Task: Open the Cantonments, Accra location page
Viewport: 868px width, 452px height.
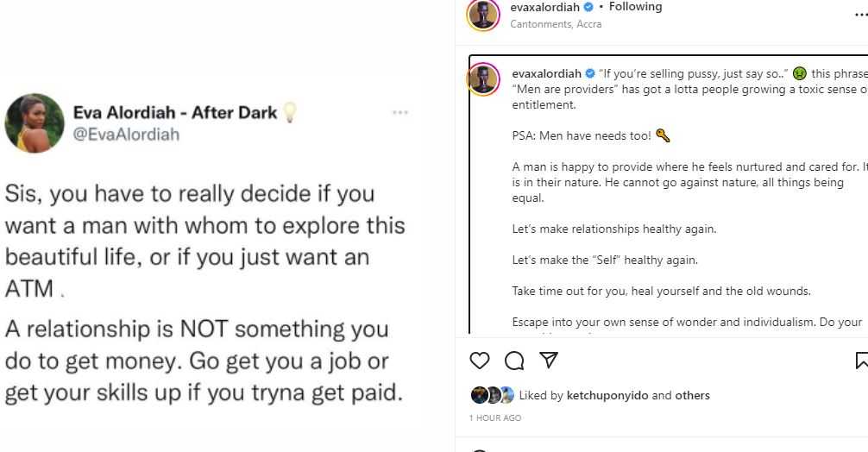Action: click(x=556, y=24)
